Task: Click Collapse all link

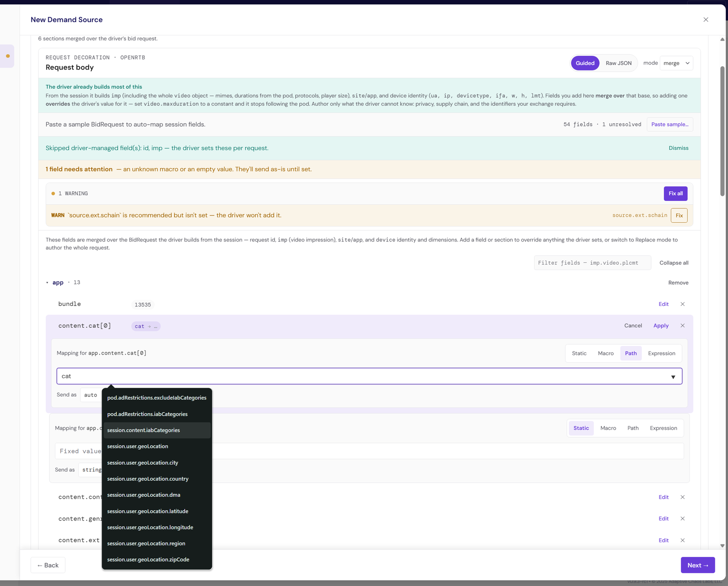Action: (673, 263)
